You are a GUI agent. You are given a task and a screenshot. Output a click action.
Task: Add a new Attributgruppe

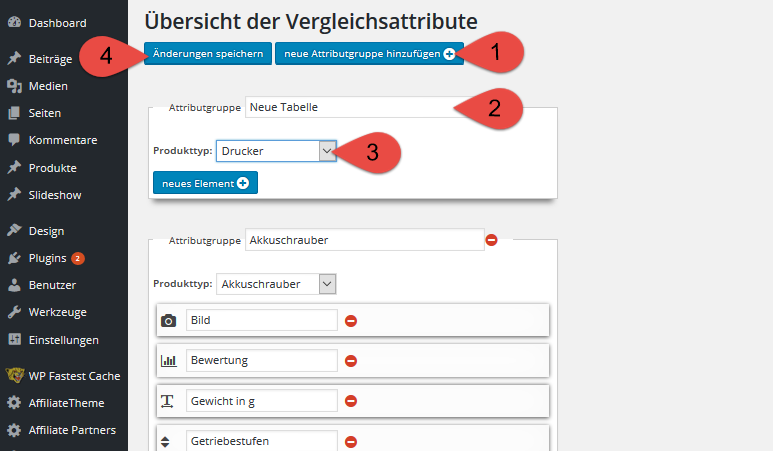point(369,53)
